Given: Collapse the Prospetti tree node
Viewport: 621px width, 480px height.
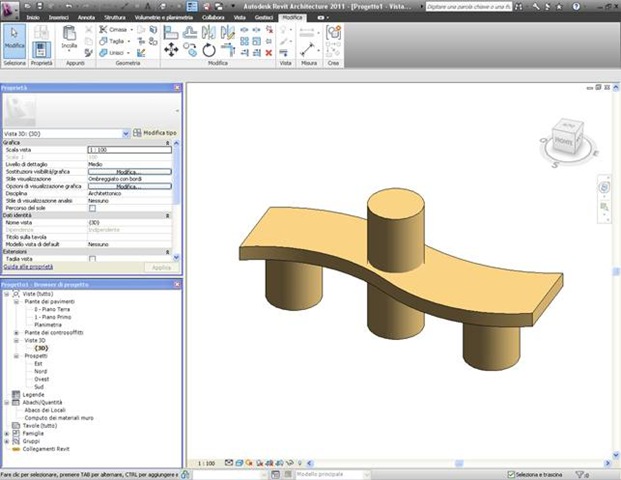Looking at the screenshot, I should [16, 355].
